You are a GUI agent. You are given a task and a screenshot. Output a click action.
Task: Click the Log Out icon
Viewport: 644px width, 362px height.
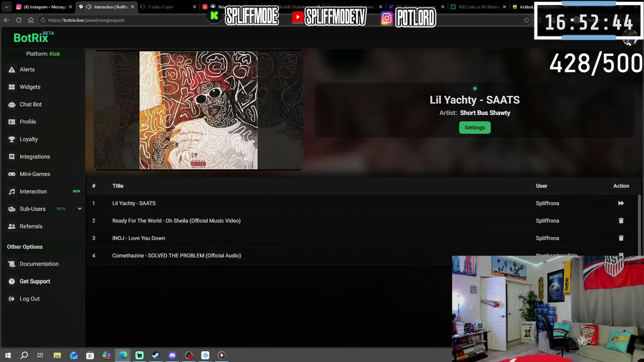tap(12, 299)
